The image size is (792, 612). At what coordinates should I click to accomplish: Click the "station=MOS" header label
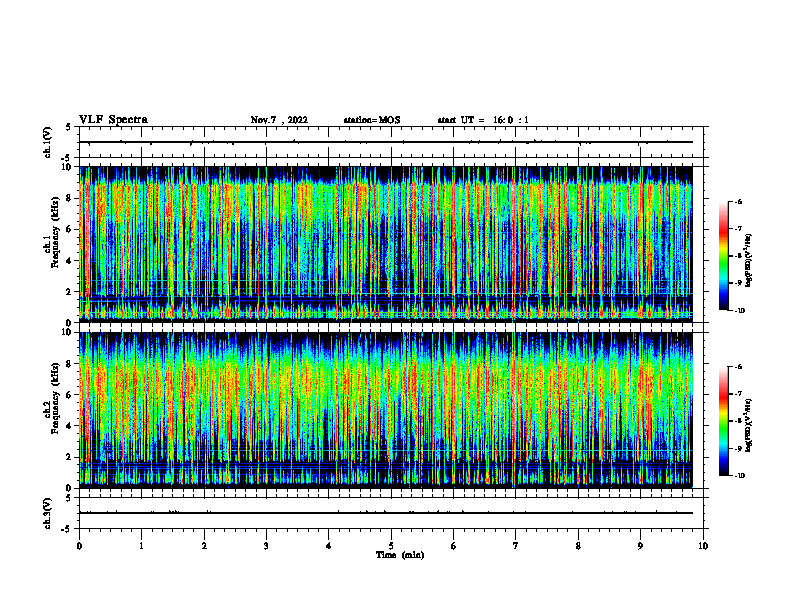[x=372, y=120]
